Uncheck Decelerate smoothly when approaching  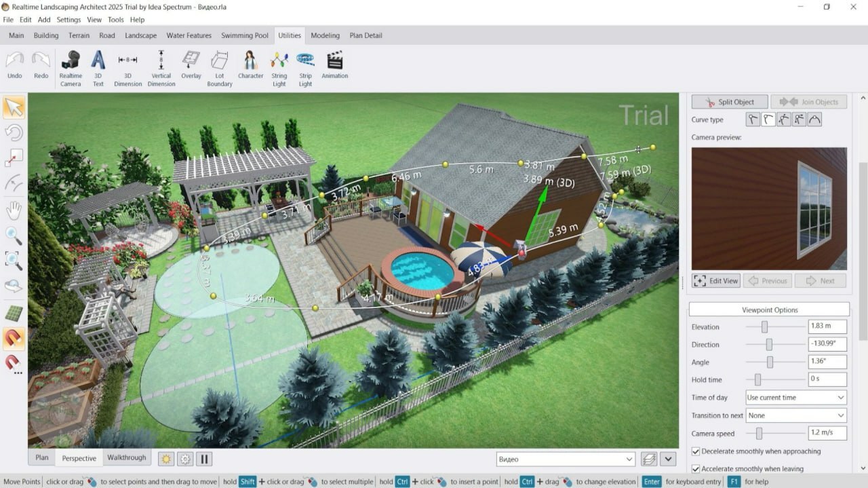(696, 451)
